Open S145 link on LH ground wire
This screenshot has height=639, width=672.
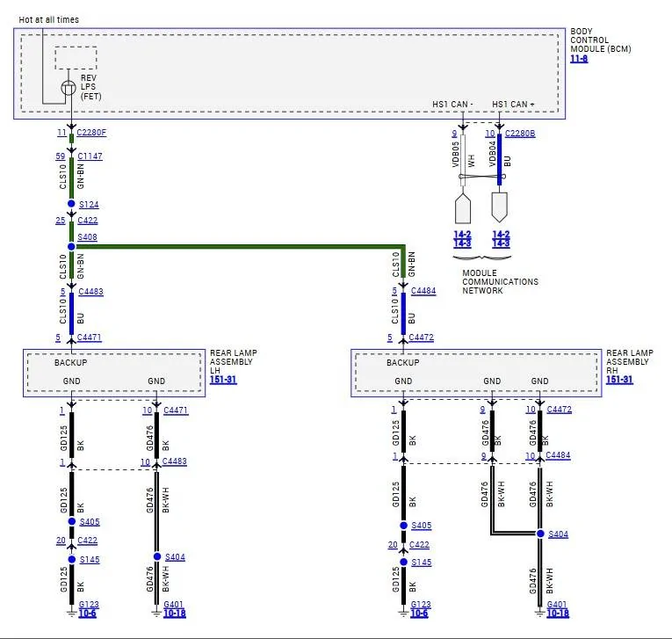90,560
